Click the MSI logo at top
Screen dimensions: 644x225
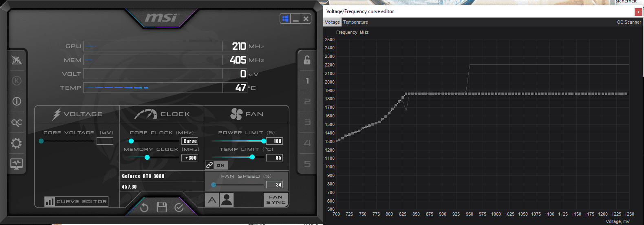point(162,18)
